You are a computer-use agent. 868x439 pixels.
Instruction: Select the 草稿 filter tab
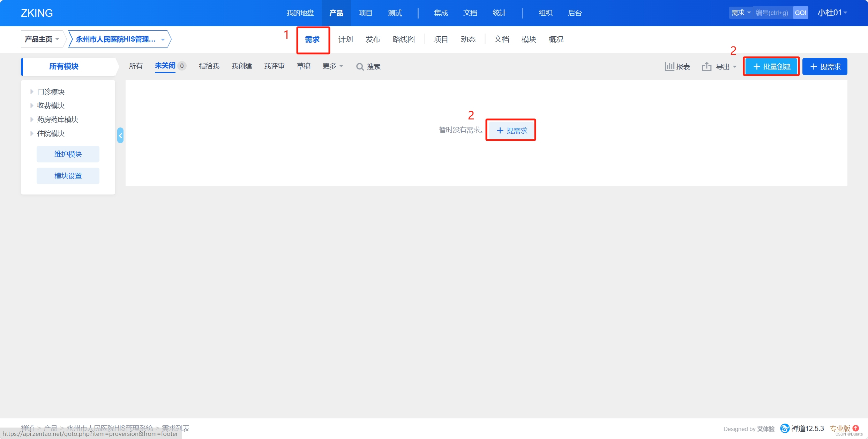304,66
